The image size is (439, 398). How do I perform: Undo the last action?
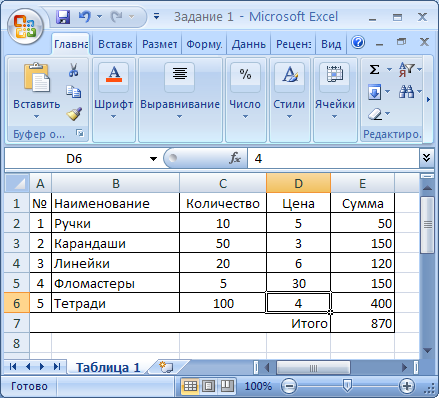tap(84, 16)
